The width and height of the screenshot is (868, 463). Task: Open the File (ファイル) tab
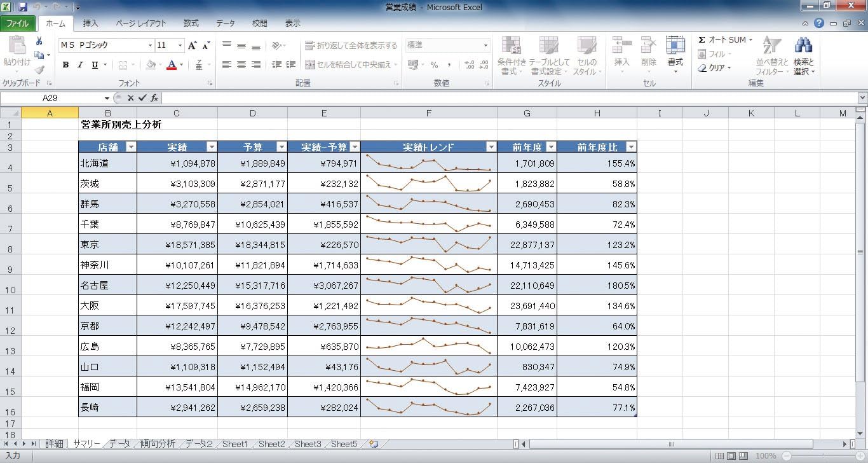tap(18, 24)
